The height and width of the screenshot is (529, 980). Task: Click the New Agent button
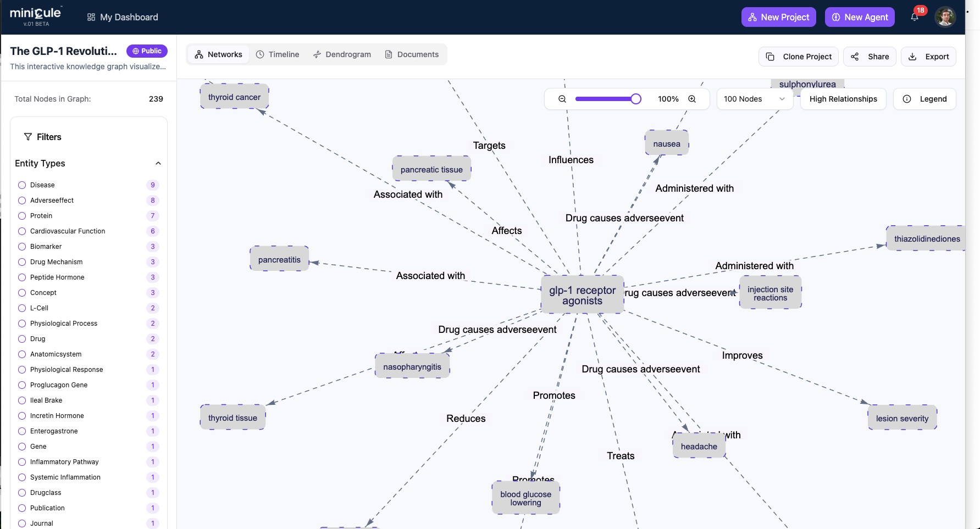(860, 17)
